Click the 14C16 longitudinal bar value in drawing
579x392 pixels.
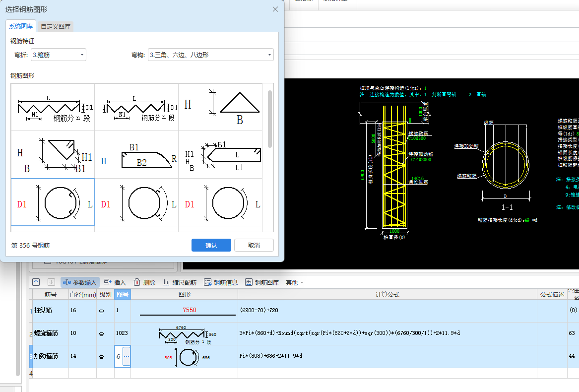pyautogui.click(x=417, y=179)
